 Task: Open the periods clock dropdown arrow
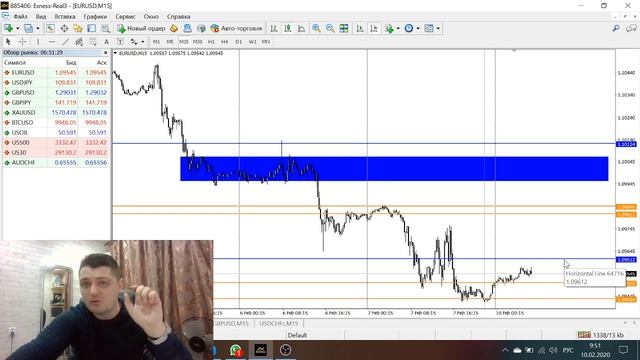click(418, 28)
